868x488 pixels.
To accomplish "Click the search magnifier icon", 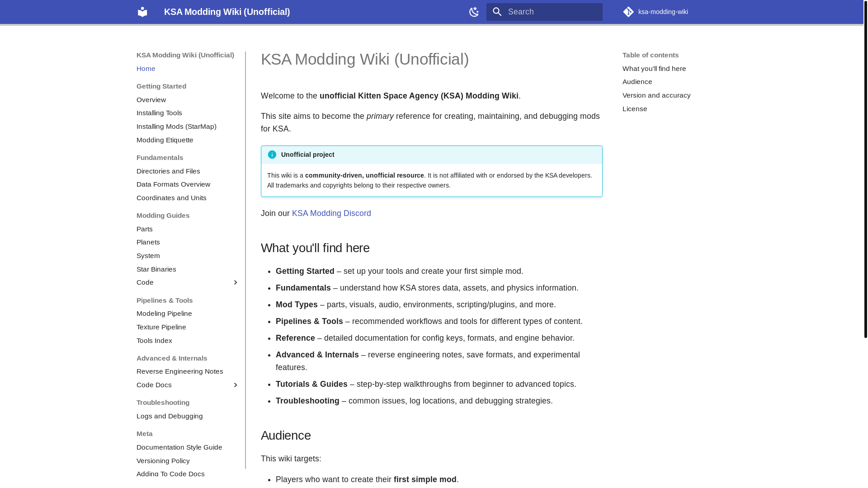I will [x=497, y=12].
